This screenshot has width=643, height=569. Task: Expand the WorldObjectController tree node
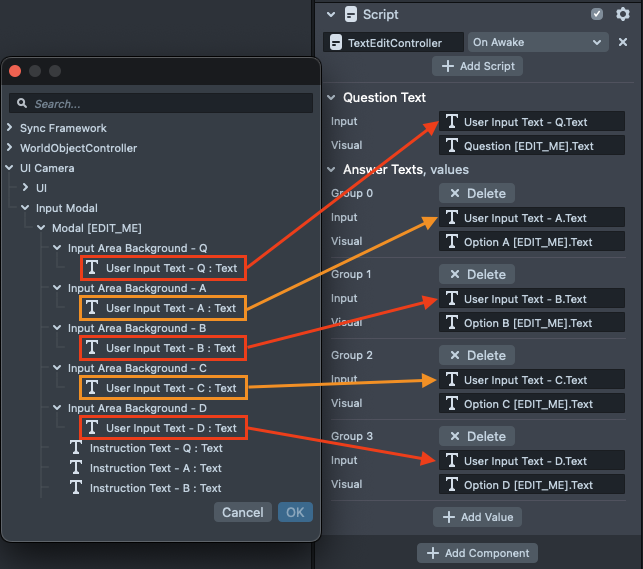[9, 148]
